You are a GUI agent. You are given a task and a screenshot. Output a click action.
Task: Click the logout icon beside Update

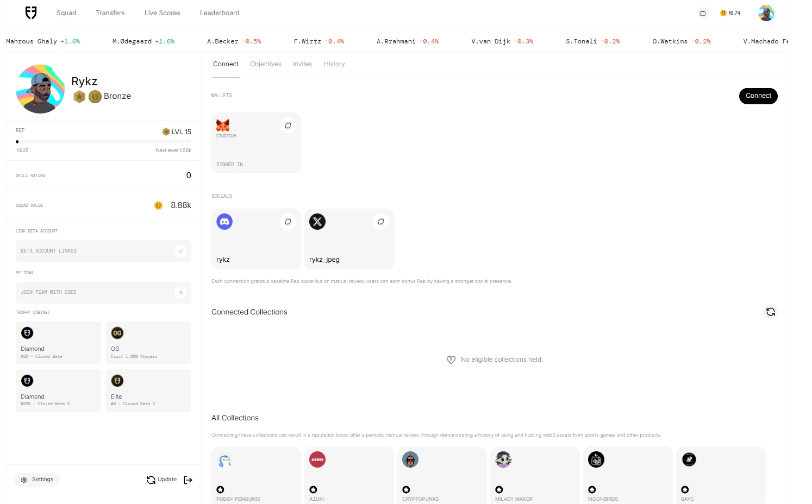(188, 480)
